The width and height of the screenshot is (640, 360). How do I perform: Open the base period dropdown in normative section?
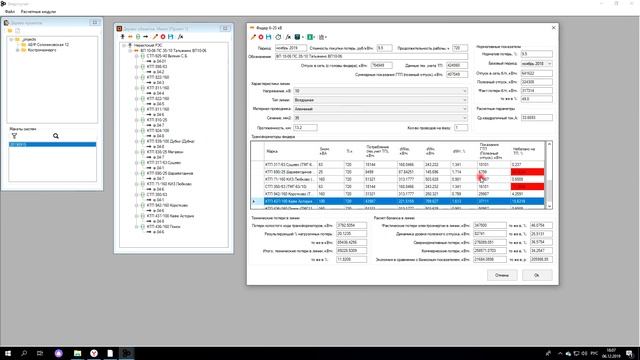pyautogui.click(x=549, y=64)
